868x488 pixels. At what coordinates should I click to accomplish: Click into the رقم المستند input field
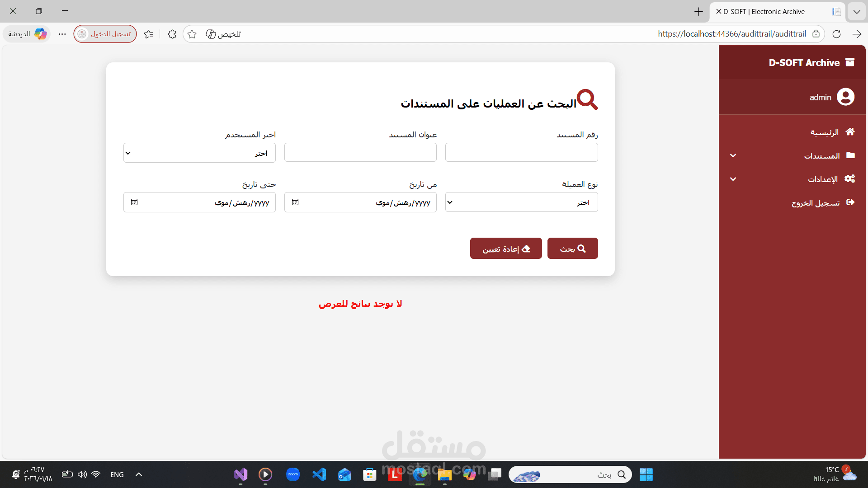tap(521, 152)
